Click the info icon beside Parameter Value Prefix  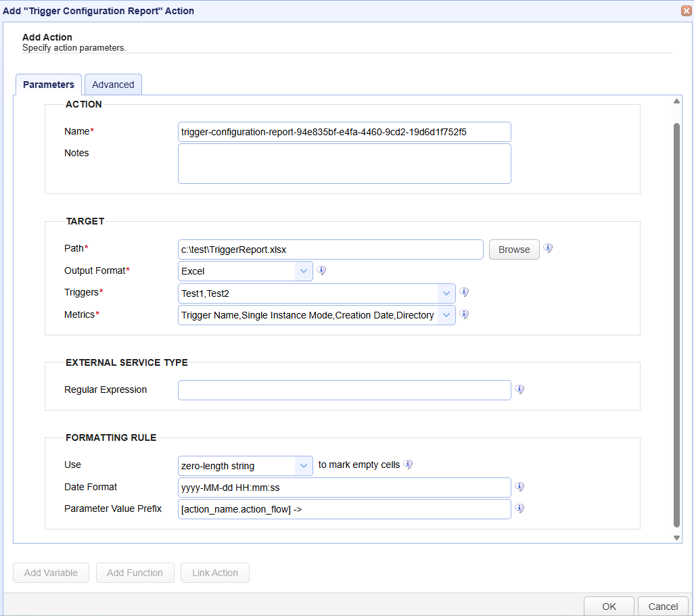tap(519, 508)
